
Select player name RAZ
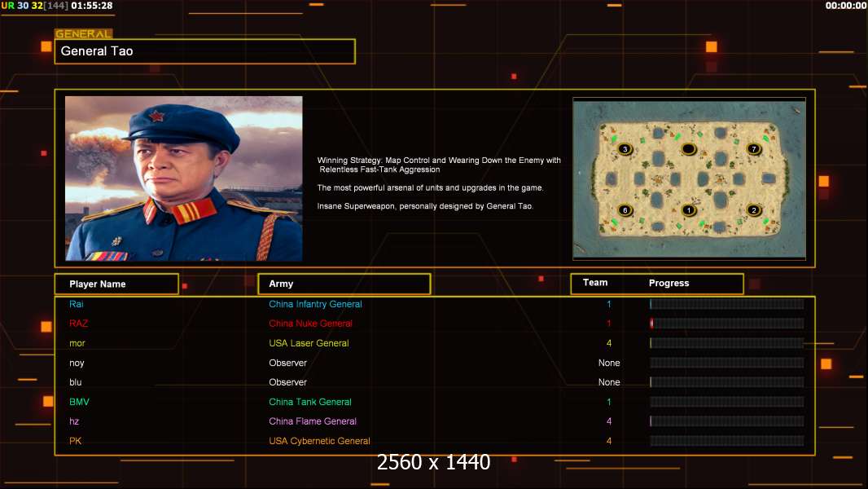coord(79,324)
